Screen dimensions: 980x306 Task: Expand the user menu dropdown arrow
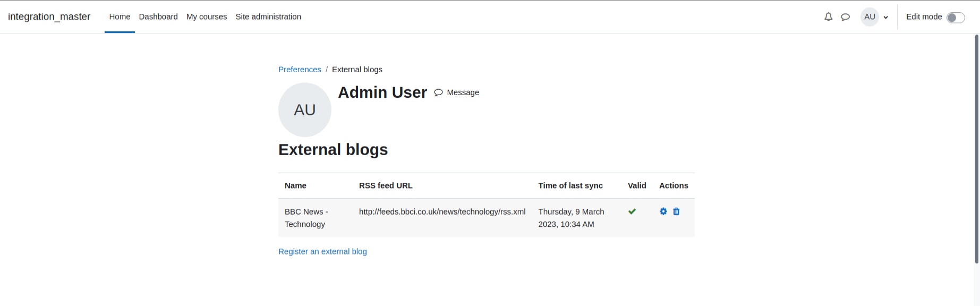(x=885, y=18)
